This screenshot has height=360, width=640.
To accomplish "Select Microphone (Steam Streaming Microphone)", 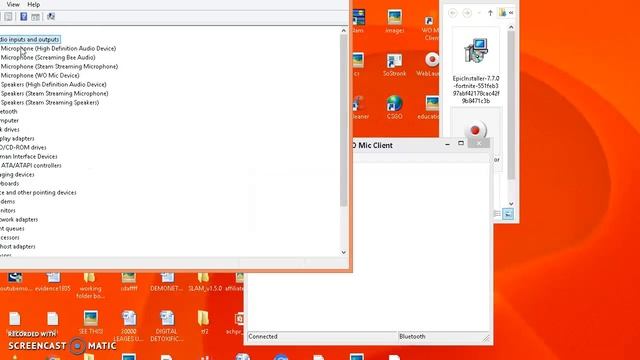I will 59,67.
